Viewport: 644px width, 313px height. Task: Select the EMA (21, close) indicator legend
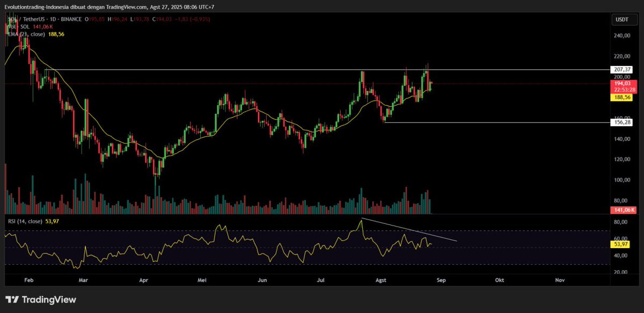(x=25, y=34)
